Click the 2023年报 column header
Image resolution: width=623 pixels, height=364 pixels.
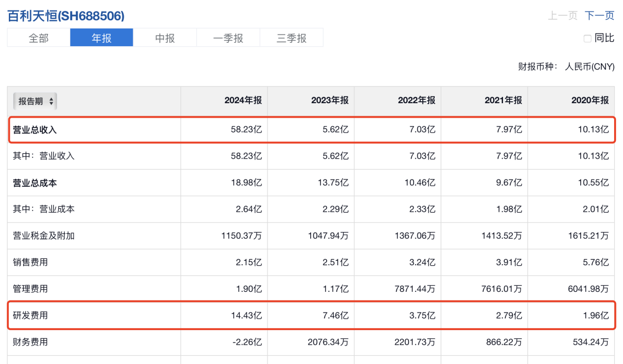click(329, 101)
